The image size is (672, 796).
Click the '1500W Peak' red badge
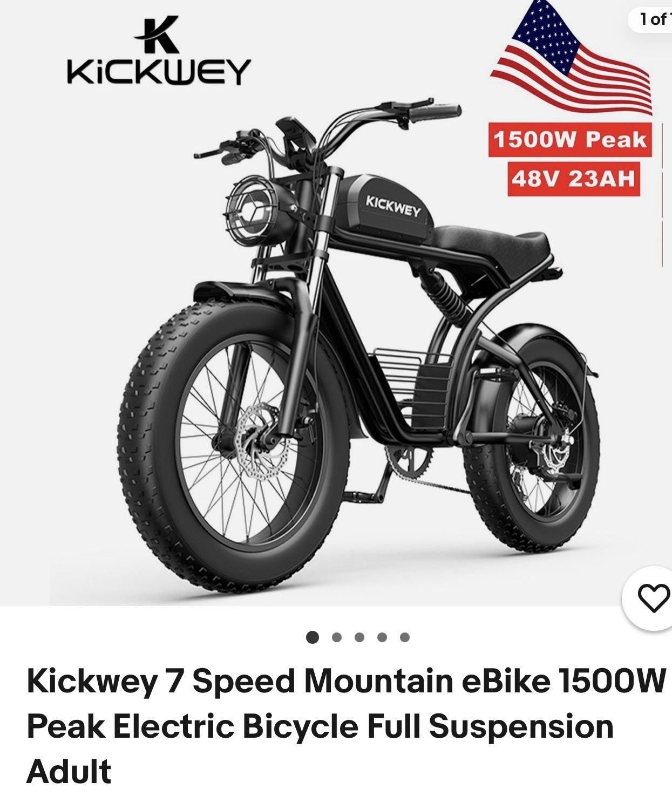[x=570, y=140]
